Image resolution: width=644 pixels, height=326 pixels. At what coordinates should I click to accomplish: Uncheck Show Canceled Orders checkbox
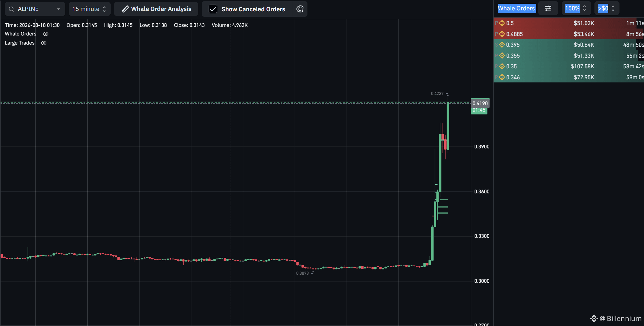coord(213,9)
